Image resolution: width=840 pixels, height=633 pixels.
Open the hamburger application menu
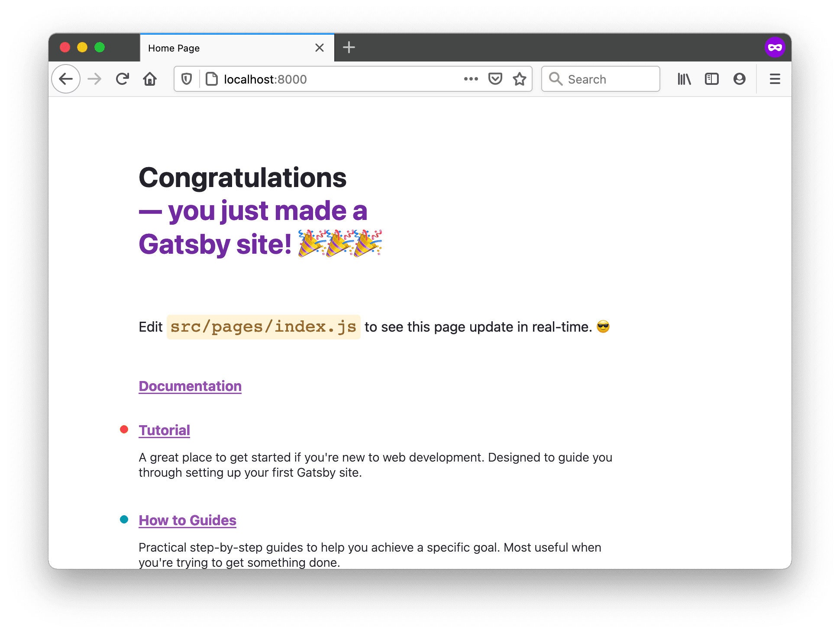[x=775, y=79]
